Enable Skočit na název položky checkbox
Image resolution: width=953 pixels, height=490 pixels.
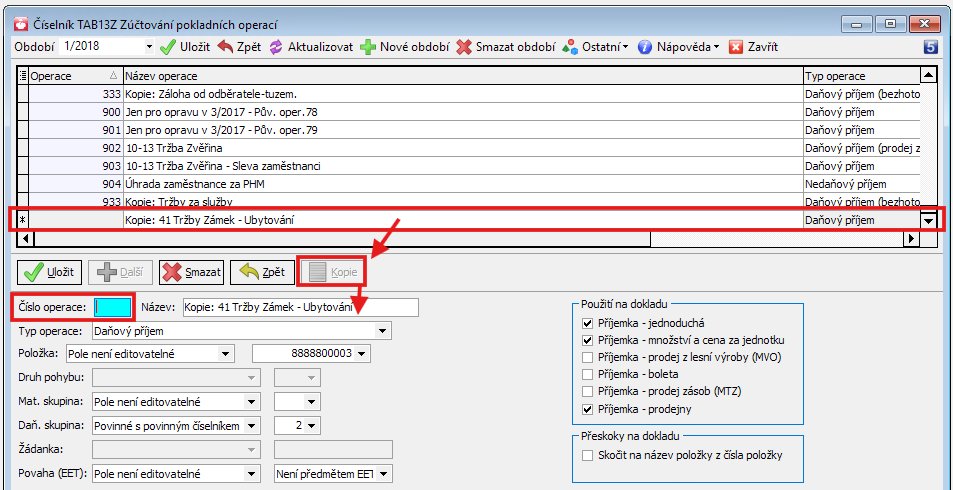pyautogui.click(x=587, y=455)
